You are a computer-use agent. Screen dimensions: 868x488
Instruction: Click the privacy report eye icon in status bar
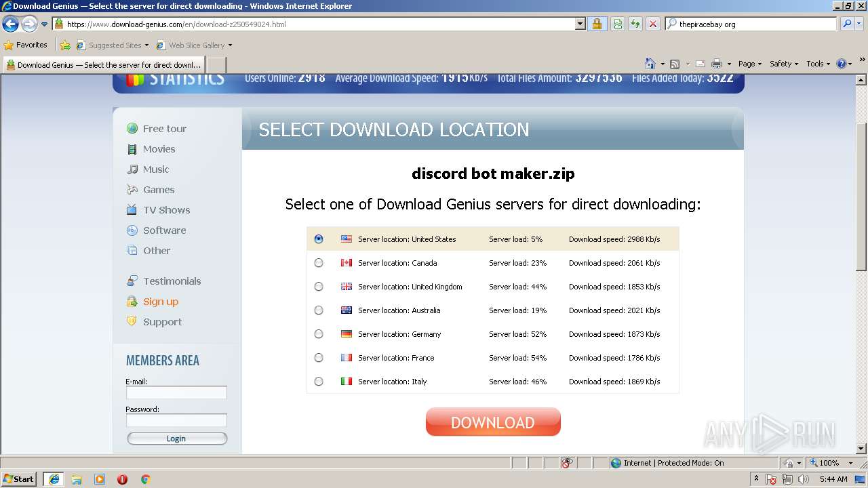pyautogui.click(x=567, y=463)
